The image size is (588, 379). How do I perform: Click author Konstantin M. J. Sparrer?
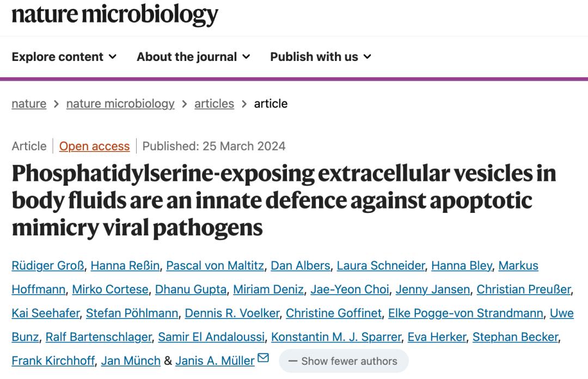tap(336, 337)
